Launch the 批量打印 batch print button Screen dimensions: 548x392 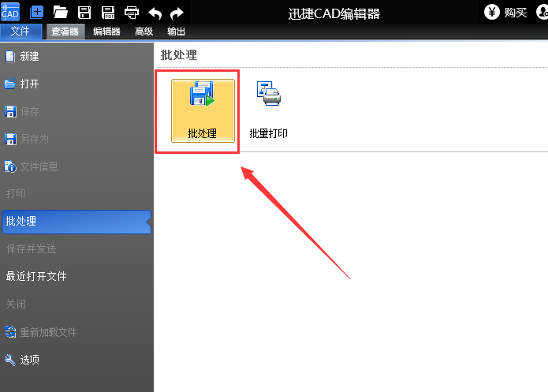click(268, 111)
